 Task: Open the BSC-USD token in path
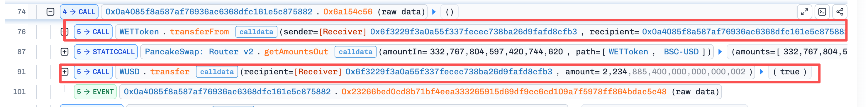(681, 52)
